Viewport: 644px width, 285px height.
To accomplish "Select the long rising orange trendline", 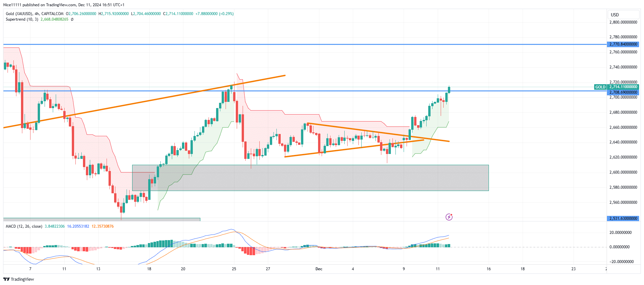I will click(144, 102).
